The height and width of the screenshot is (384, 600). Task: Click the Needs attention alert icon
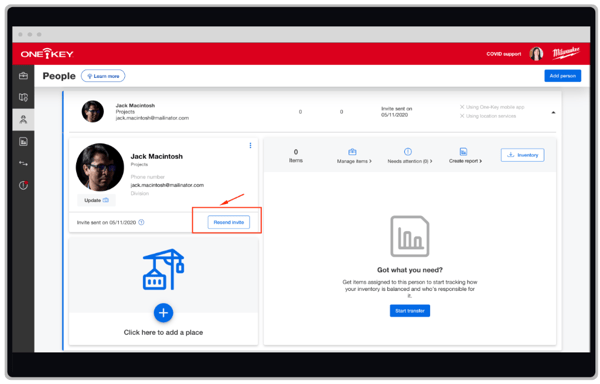pyautogui.click(x=408, y=151)
